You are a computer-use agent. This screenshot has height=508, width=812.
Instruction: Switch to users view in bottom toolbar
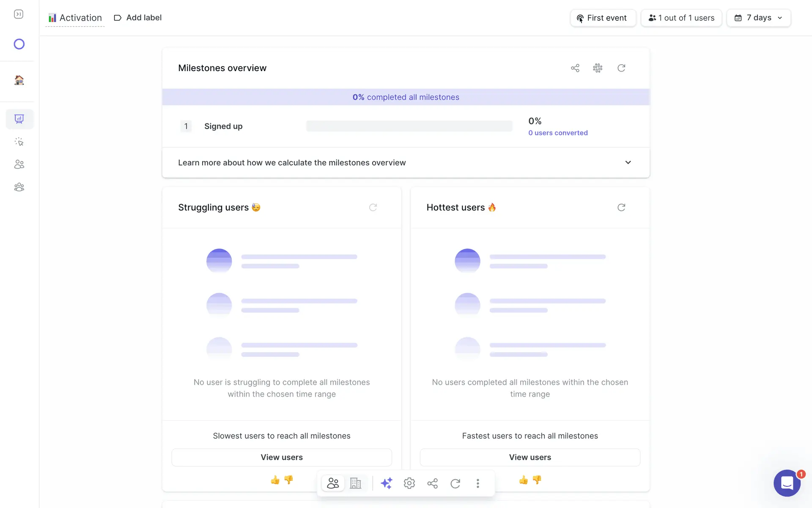(x=333, y=483)
